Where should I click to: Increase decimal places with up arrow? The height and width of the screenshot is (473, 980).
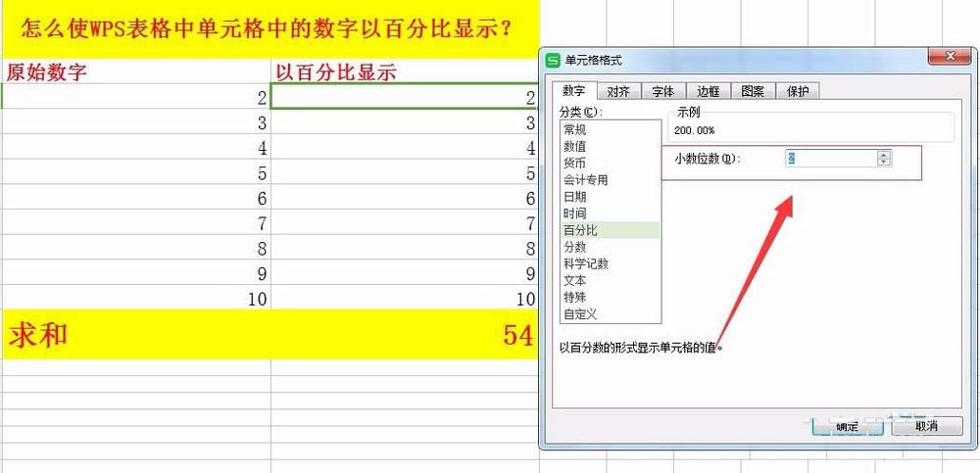tap(884, 154)
